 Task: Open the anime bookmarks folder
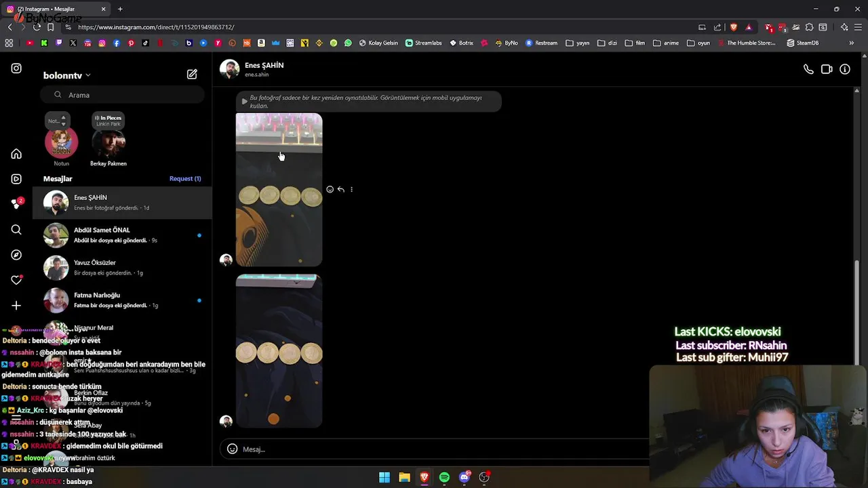[x=666, y=43]
